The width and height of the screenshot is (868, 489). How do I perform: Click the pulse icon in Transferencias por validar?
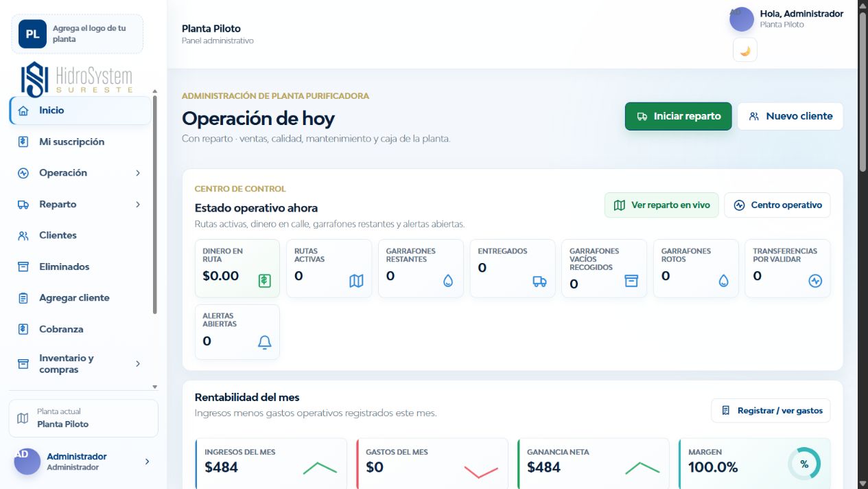pyautogui.click(x=815, y=281)
